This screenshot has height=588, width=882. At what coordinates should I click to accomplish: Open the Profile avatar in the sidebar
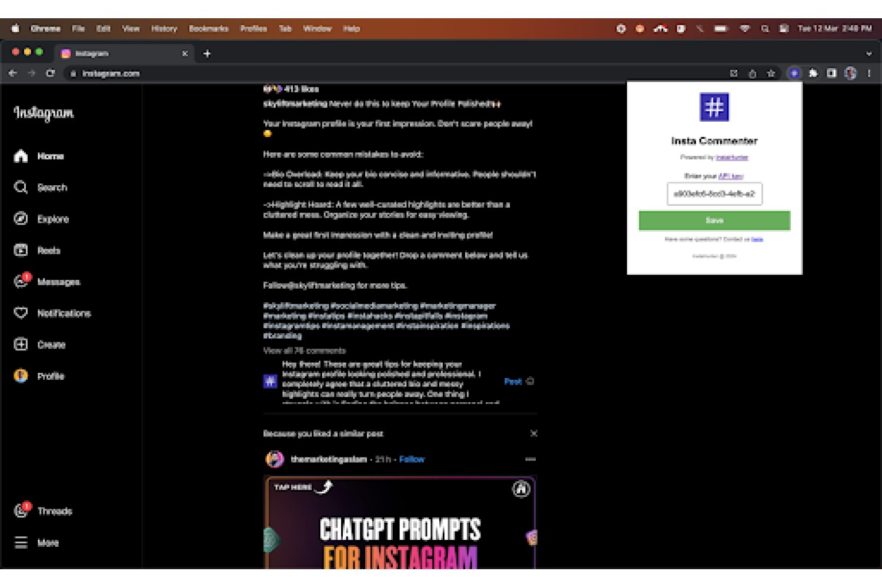click(21, 376)
